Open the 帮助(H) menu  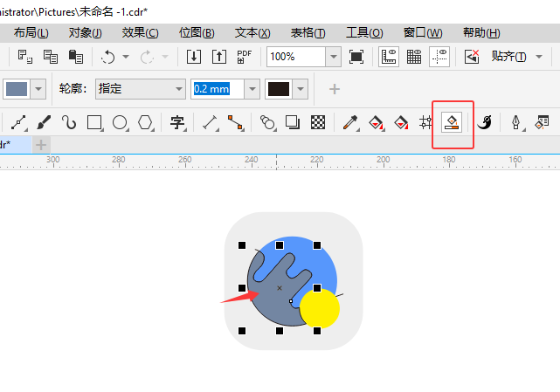click(481, 33)
